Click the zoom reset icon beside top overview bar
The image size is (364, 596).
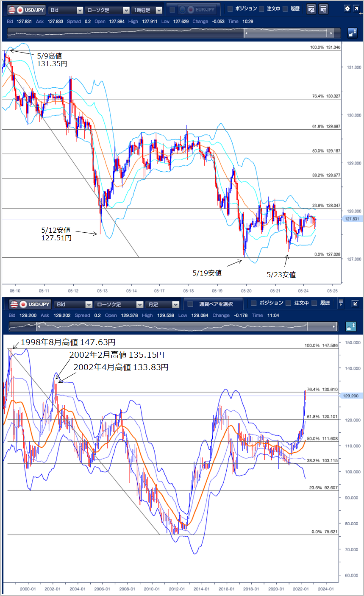point(352,33)
